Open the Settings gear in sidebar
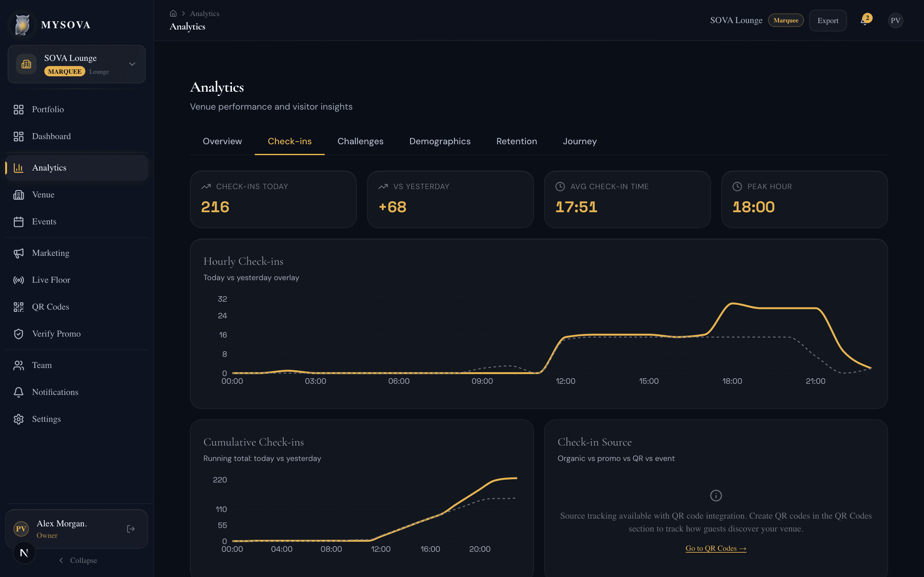Viewport: 924px width, 577px height. click(x=19, y=419)
